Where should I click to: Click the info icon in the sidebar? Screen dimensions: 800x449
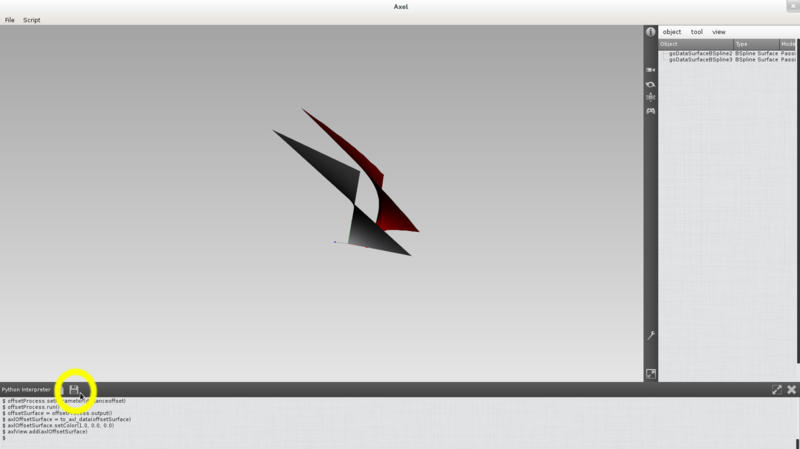[x=650, y=32]
